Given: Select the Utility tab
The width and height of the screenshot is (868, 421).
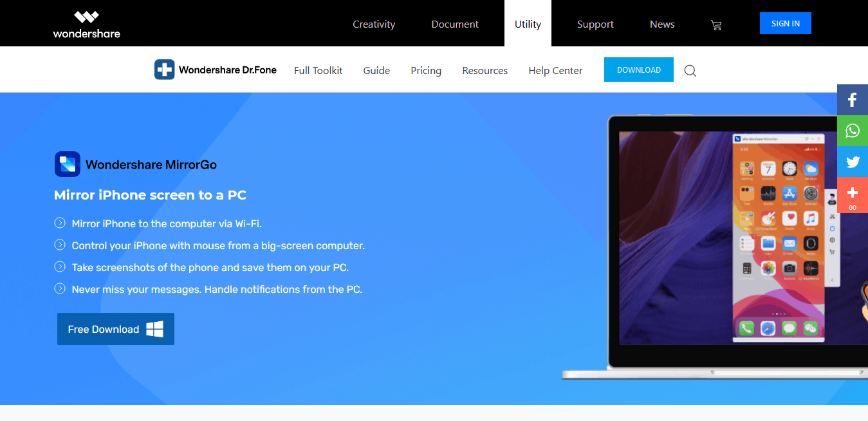Looking at the screenshot, I should coord(528,24).
